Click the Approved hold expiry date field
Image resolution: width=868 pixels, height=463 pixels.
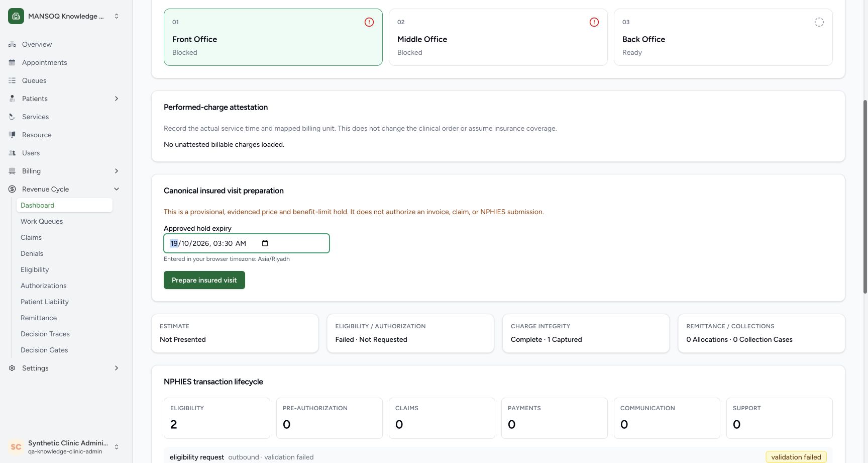(247, 243)
